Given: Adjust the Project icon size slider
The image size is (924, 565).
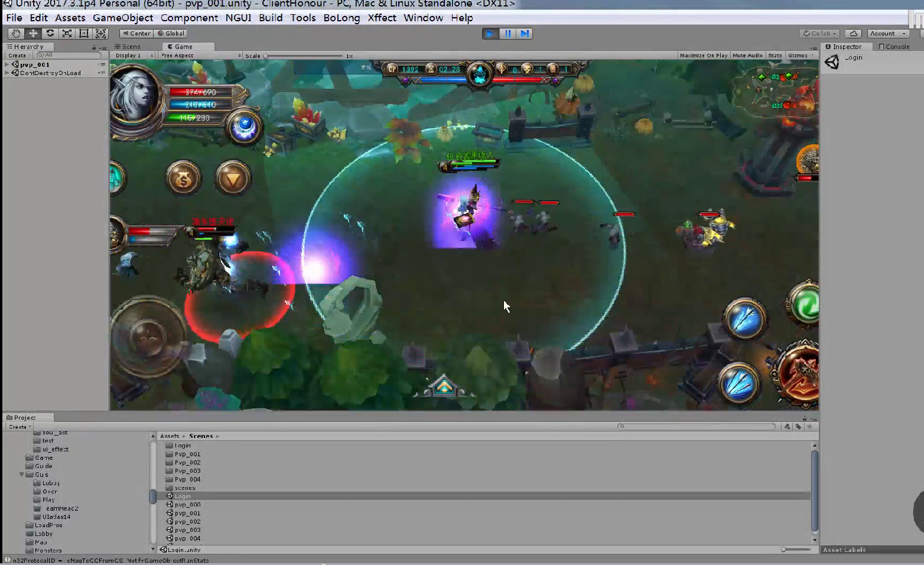Looking at the screenshot, I should (x=797, y=550).
